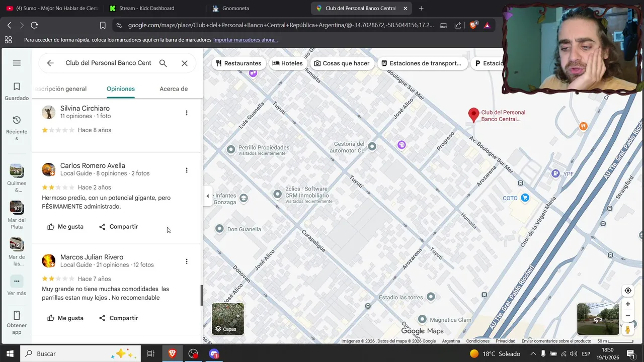Viewport: 644px width, 362px height.
Task: Zoom in on the map
Action: 628,304
